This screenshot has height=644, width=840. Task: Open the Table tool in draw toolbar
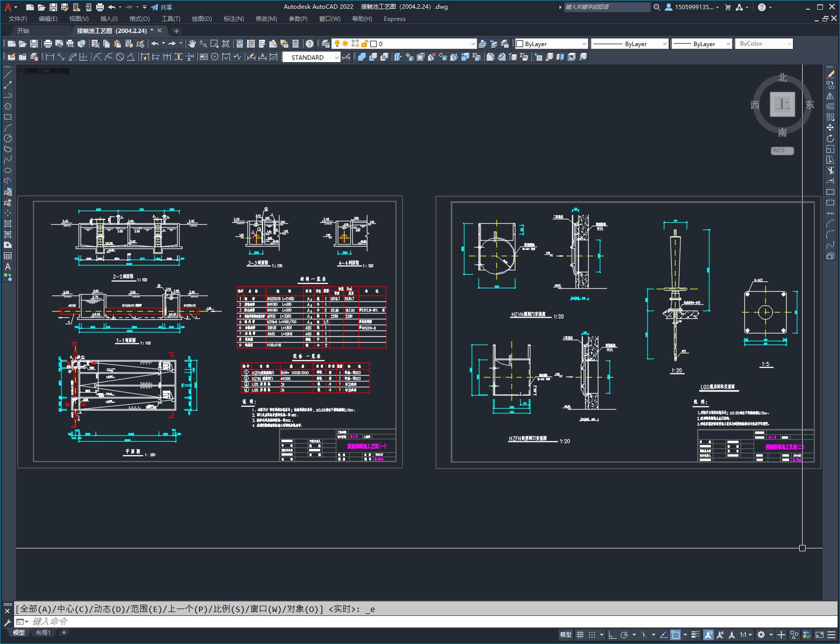(x=8, y=256)
